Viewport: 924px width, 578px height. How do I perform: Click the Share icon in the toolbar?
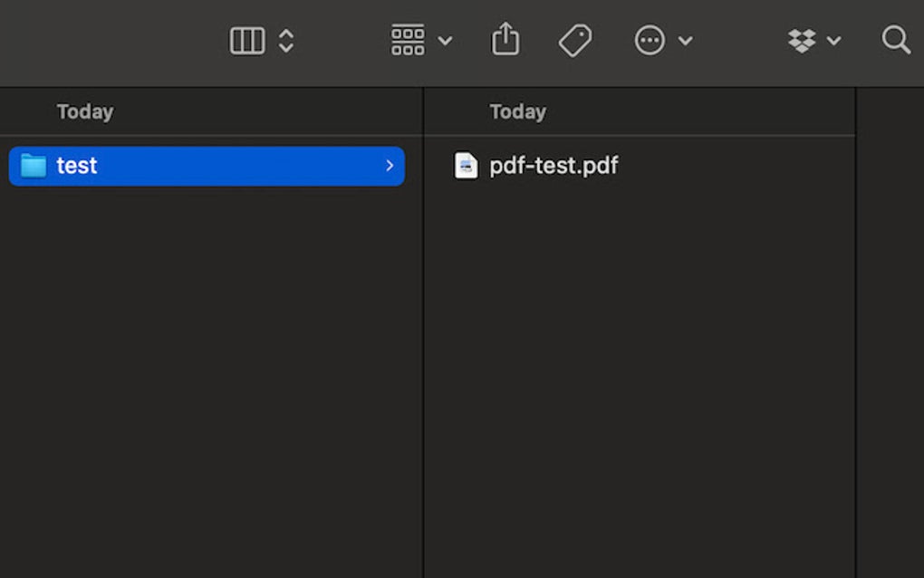click(505, 40)
